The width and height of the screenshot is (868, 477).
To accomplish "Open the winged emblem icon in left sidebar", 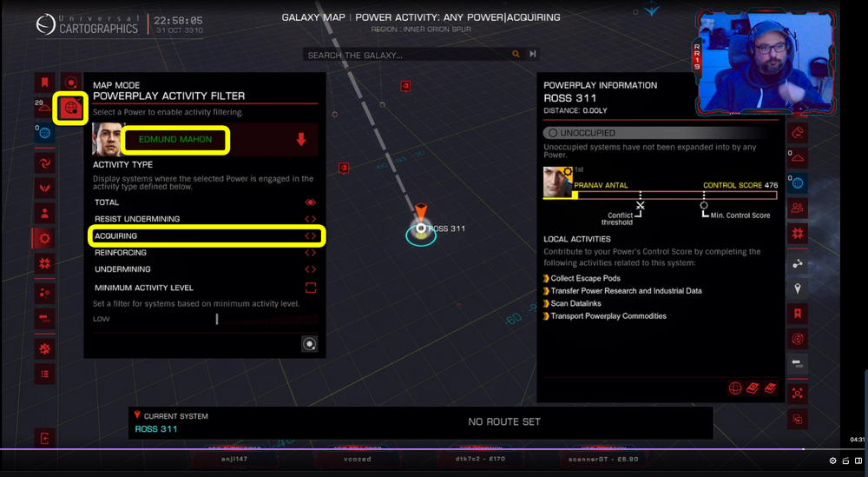I will coord(45,189).
